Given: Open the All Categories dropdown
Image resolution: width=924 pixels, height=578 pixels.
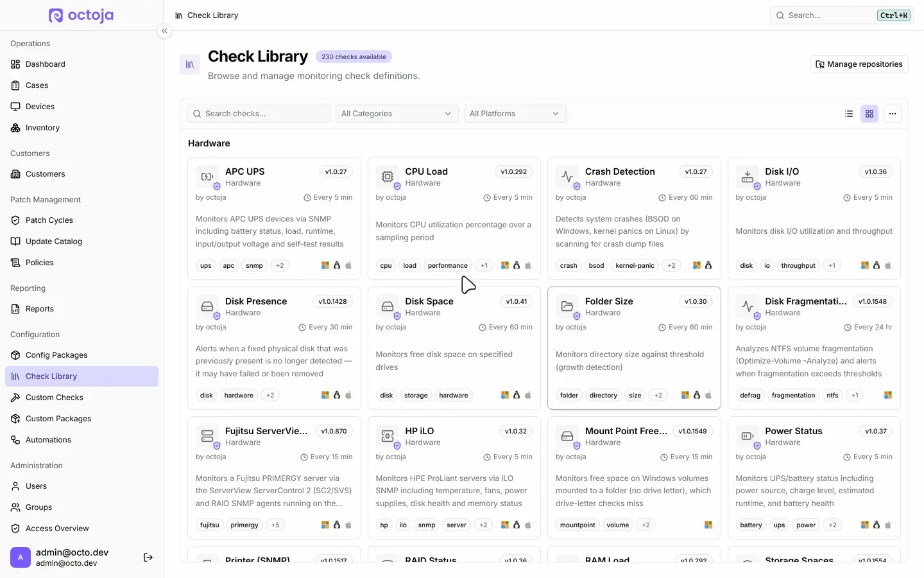Looking at the screenshot, I should pyautogui.click(x=397, y=114).
